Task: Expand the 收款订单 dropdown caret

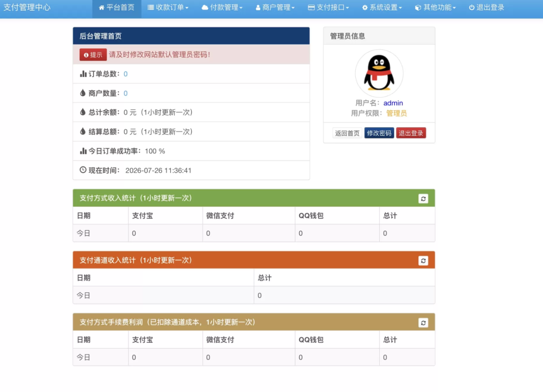Action: (x=187, y=7)
